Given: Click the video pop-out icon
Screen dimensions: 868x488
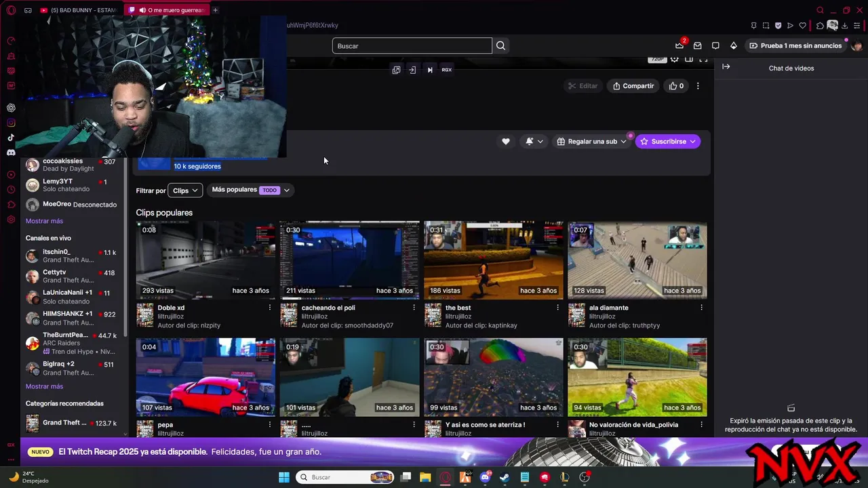Looking at the screenshot, I should click(x=396, y=70).
